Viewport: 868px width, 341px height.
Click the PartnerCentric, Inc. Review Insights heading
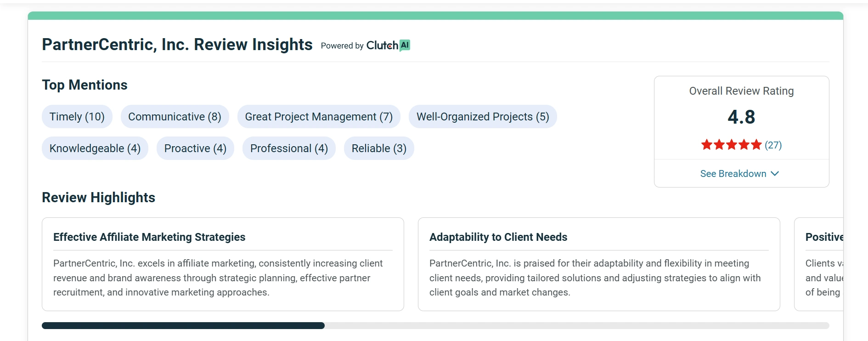click(x=177, y=45)
